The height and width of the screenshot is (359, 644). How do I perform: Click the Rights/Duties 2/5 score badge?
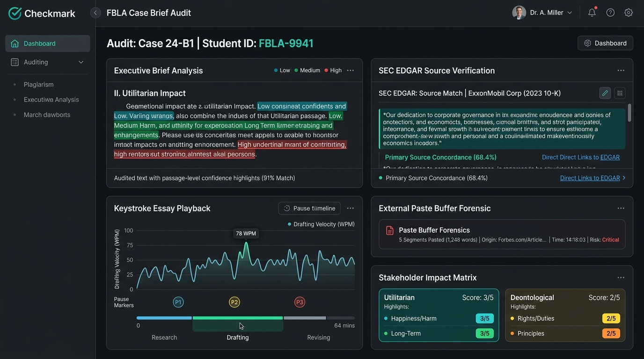(611, 318)
